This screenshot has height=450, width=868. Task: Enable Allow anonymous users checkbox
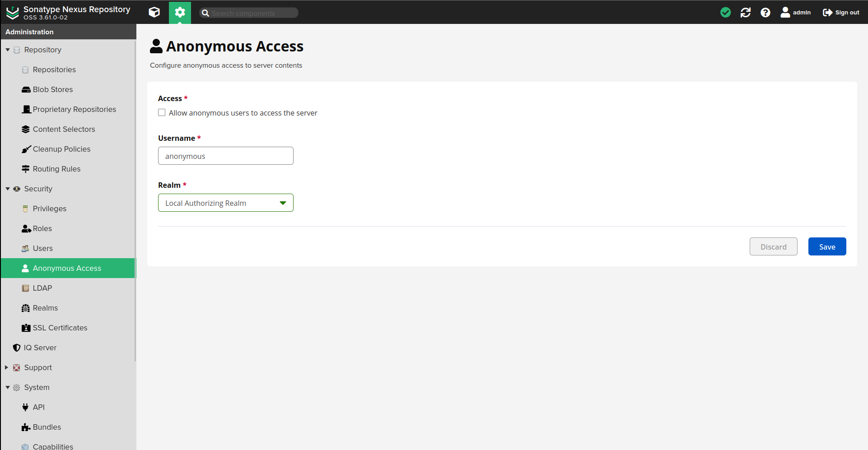coord(162,113)
